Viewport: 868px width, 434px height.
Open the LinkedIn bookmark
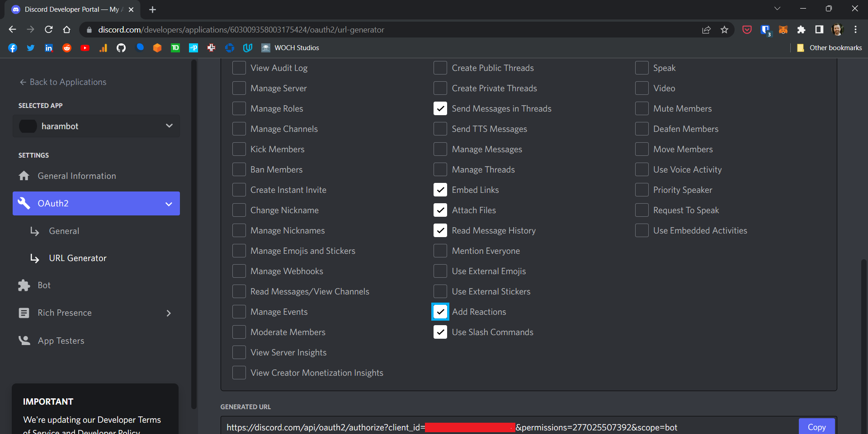(49, 48)
